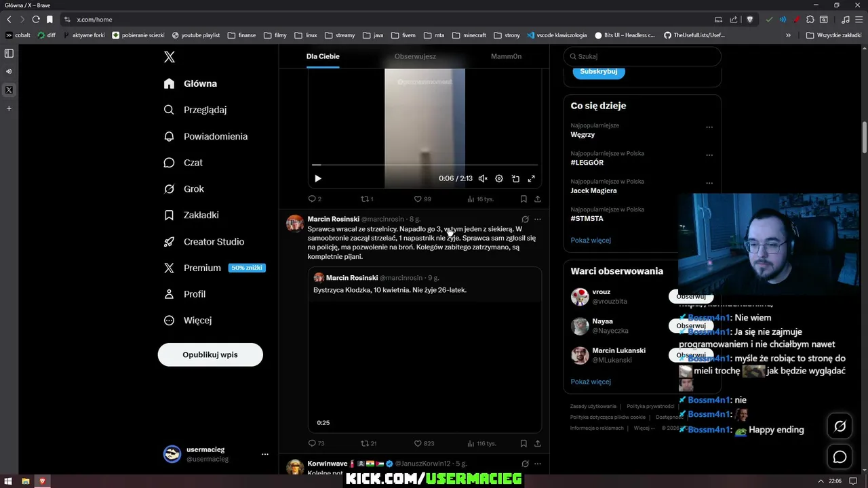The image size is (868, 488).
Task: Open more options for Węgrzy trend
Action: (x=709, y=127)
